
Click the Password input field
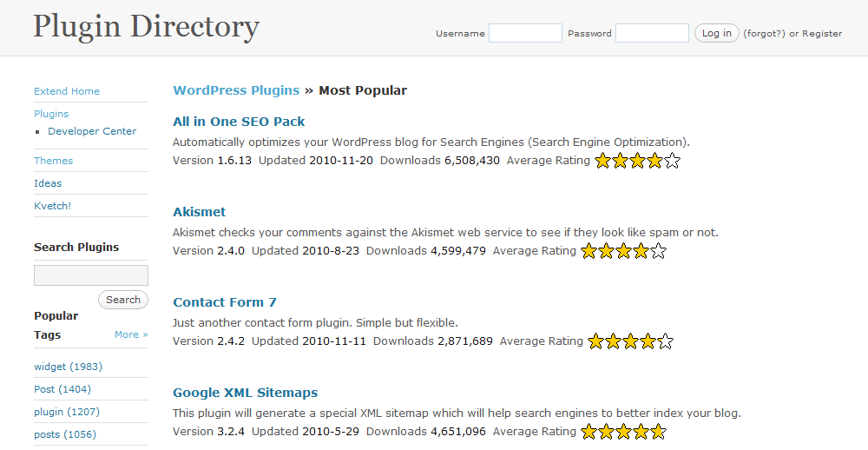click(652, 33)
